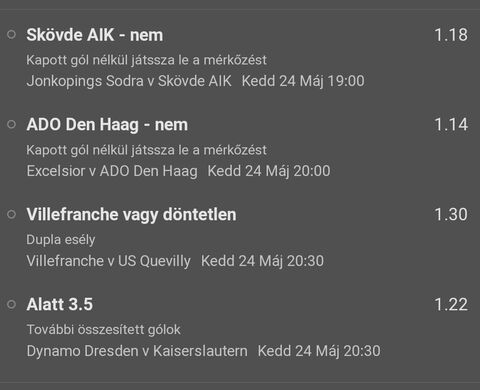This screenshot has width=480, height=390.
Task: Click the 1.22 odds value
Action: point(451,304)
